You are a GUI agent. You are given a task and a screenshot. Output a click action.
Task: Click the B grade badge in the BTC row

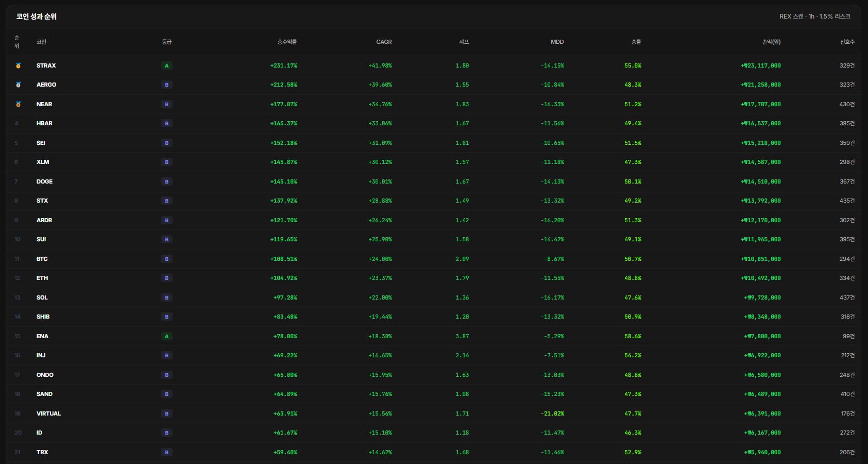166,259
